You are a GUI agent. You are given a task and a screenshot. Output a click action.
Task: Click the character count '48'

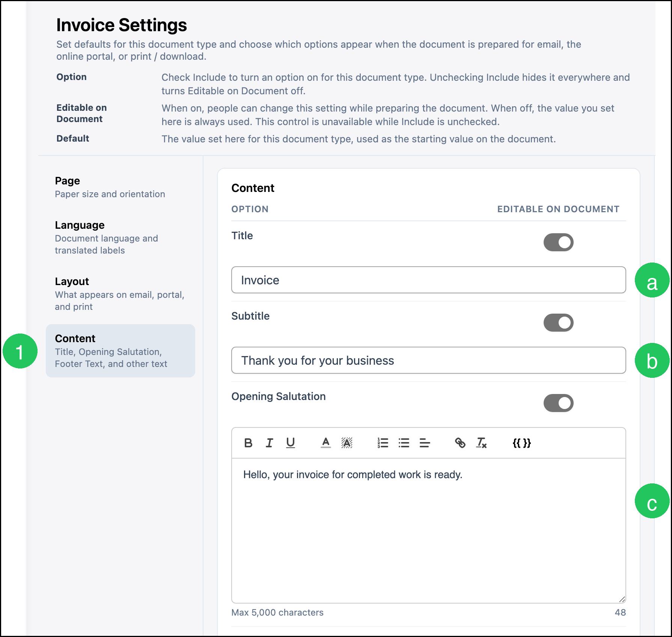click(620, 613)
